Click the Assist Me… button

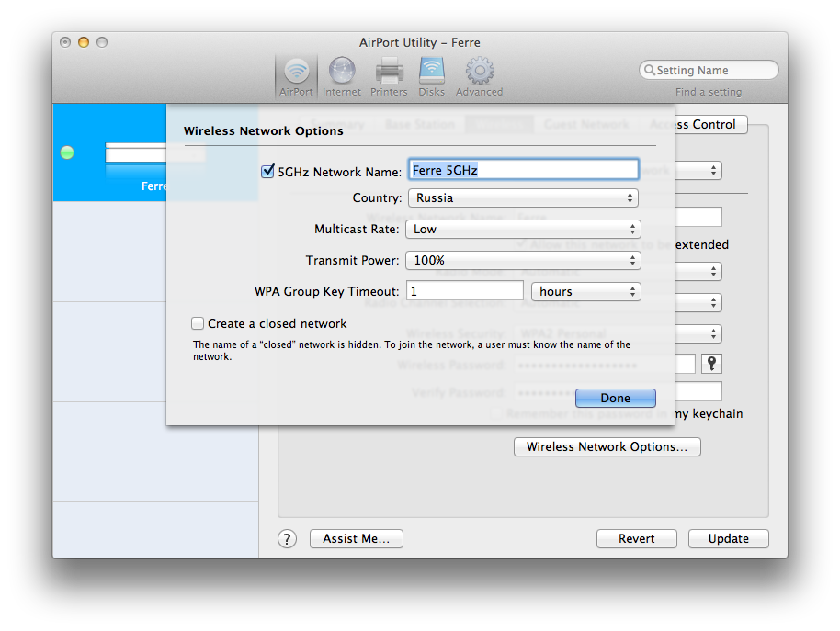(357, 539)
